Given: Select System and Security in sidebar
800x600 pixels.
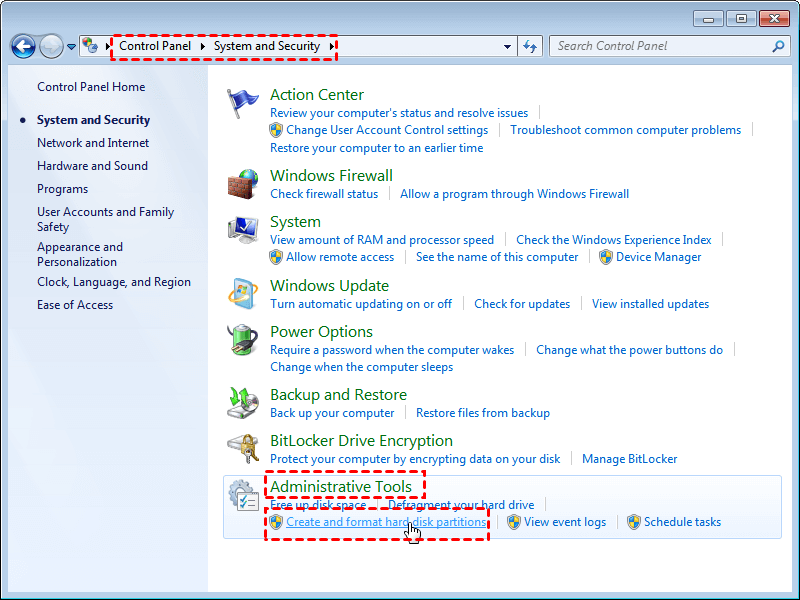Looking at the screenshot, I should 93,120.
